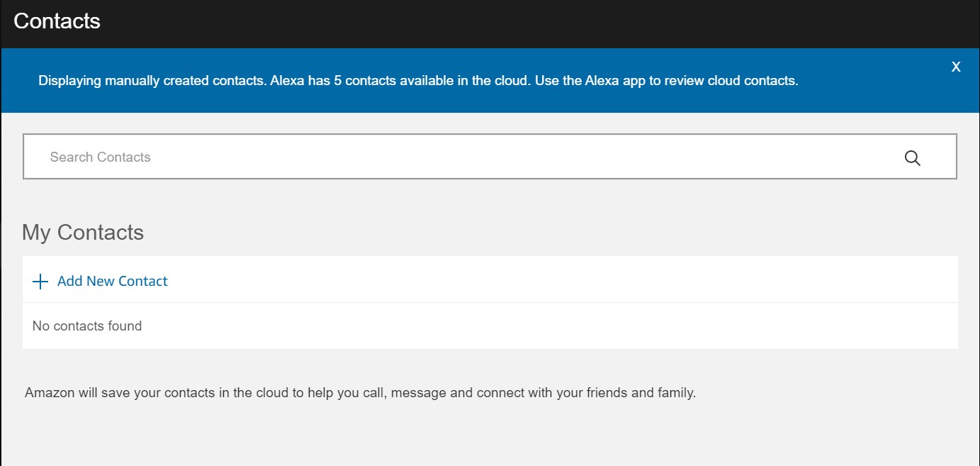Click the No contacts found row

coord(87,326)
